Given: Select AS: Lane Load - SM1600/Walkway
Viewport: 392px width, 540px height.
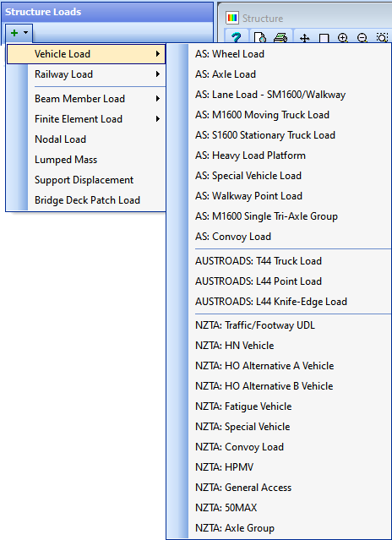Looking at the screenshot, I should pyautogui.click(x=279, y=95).
